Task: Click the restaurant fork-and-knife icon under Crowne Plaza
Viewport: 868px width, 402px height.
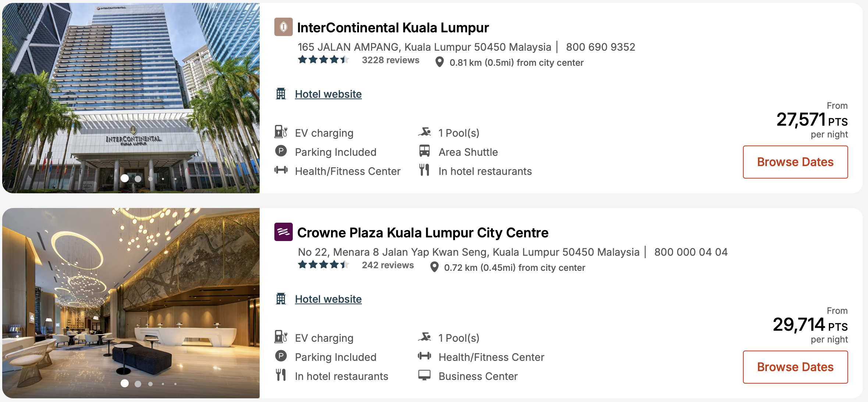Action: pos(281,376)
